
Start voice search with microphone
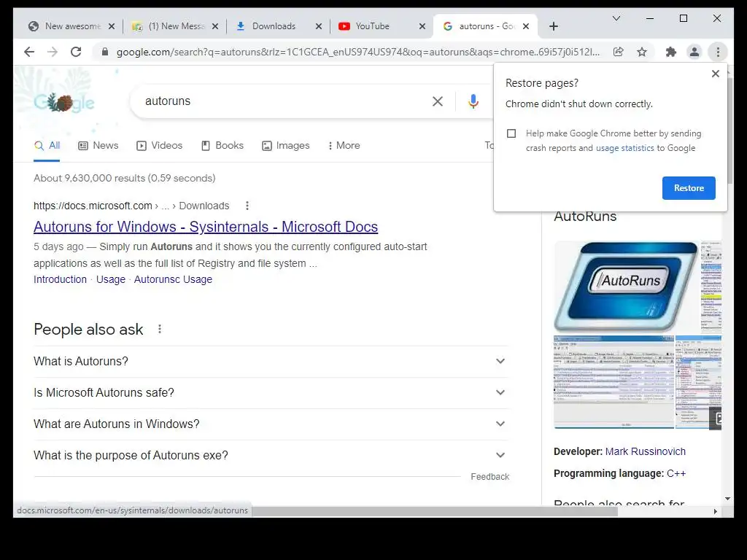click(x=473, y=101)
